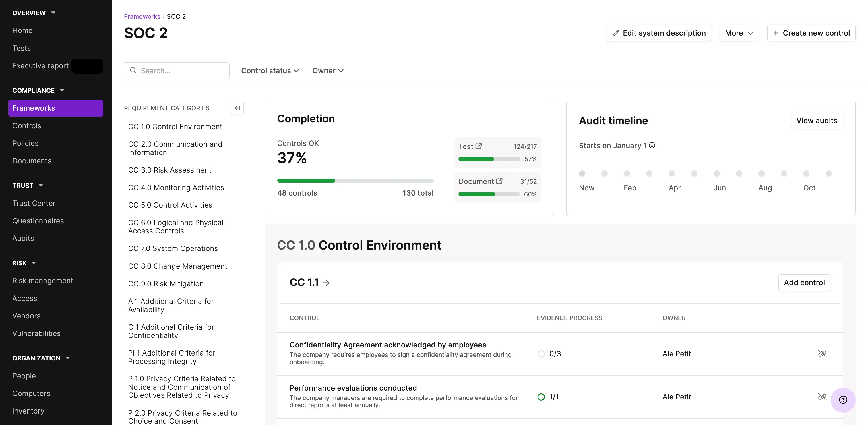This screenshot has width=868, height=425.
Task: Click the audit start date info icon
Action: click(652, 145)
